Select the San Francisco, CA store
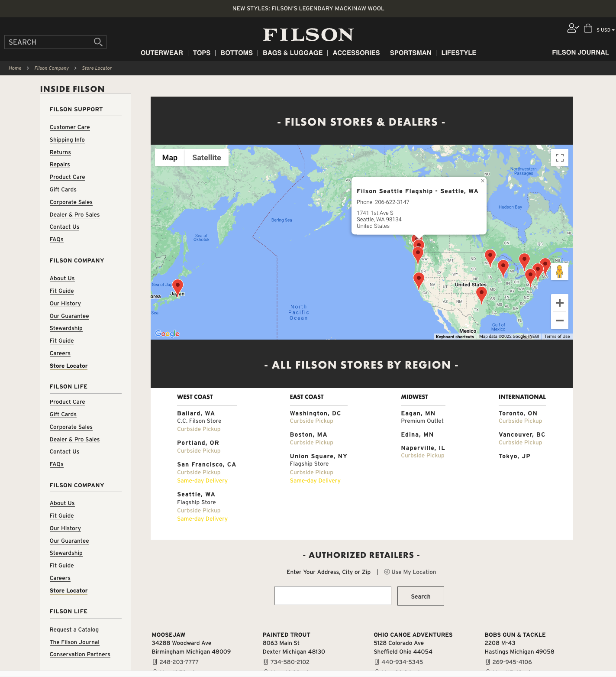This screenshot has width=616, height=677. coord(206,465)
